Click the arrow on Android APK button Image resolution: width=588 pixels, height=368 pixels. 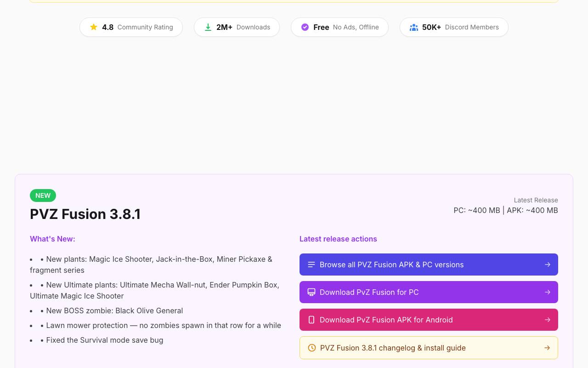547,320
